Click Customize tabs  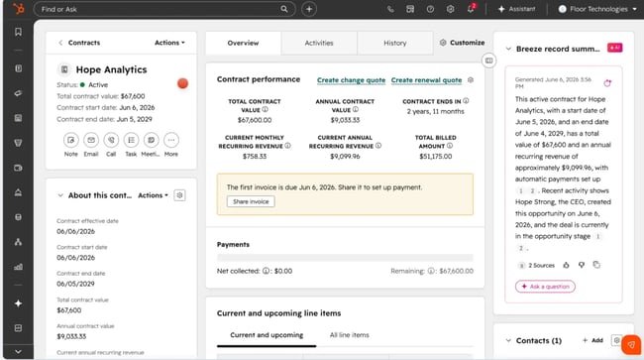(462, 43)
